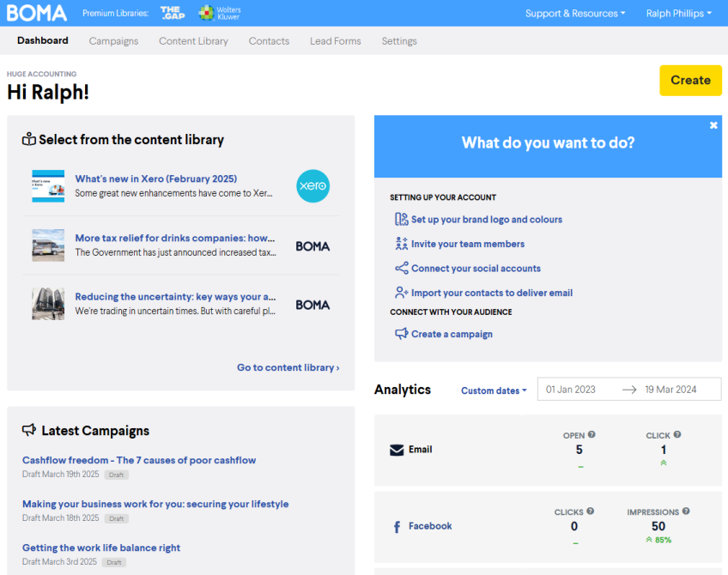The width and height of the screenshot is (728, 575).
Task: Click the BOMA logo in the top bar
Action: pos(37,13)
